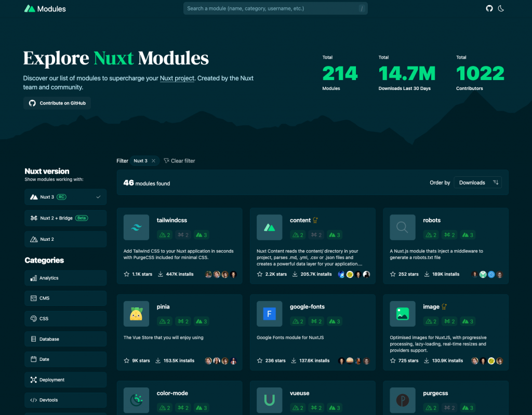Open the robots module magnifier icon
532x415 pixels.
pyautogui.click(x=403, y=227)
